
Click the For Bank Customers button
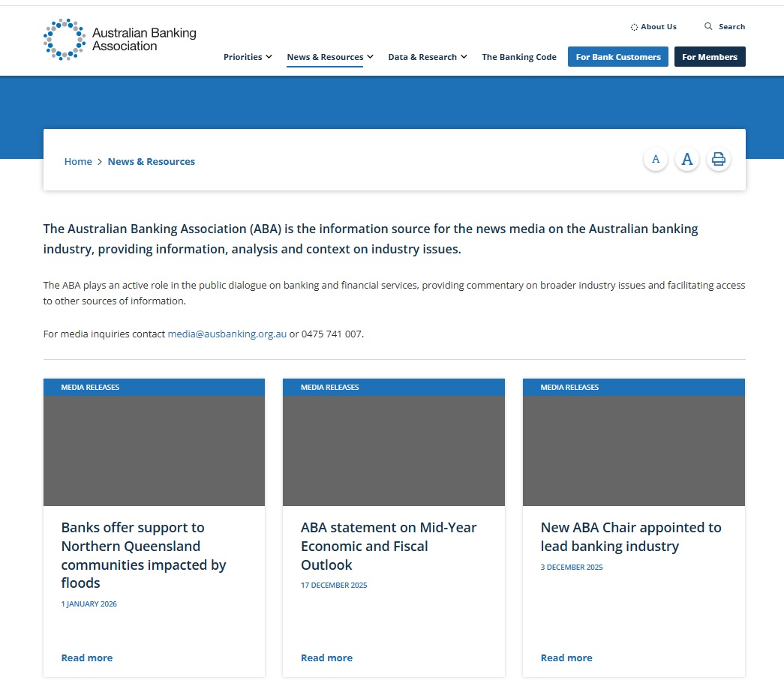[618, 57]
